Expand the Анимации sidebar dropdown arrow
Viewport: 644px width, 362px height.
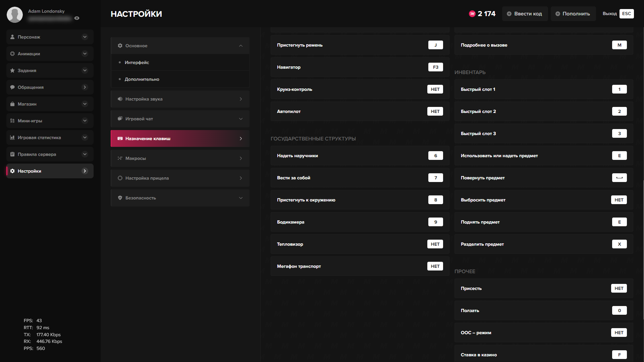[85, 54]
